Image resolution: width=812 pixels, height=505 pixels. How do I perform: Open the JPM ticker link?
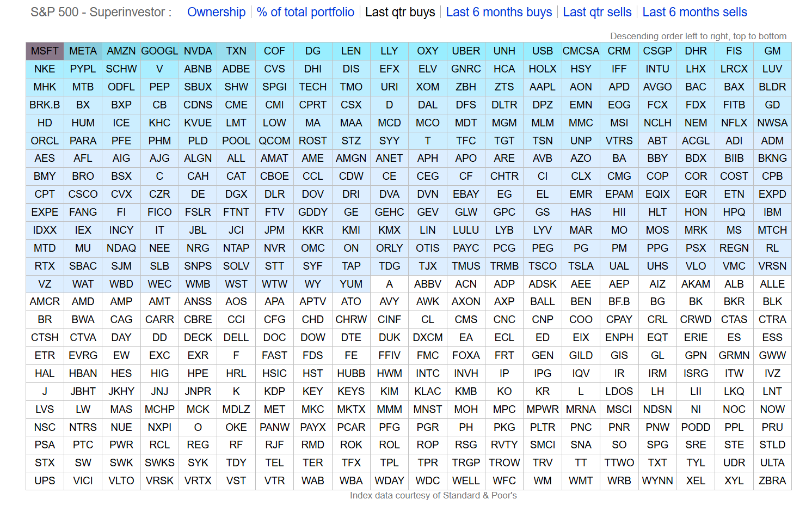tap(274, 230)
